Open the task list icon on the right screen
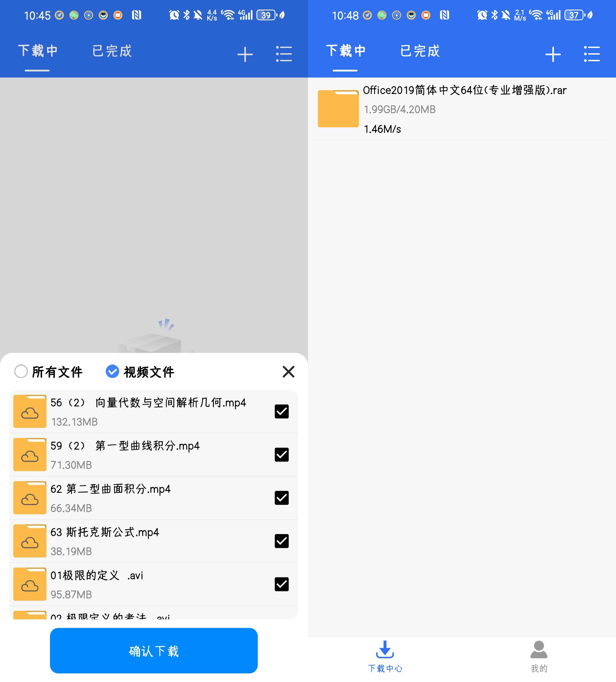Viewport: 616px width, 682px height. 592,54
